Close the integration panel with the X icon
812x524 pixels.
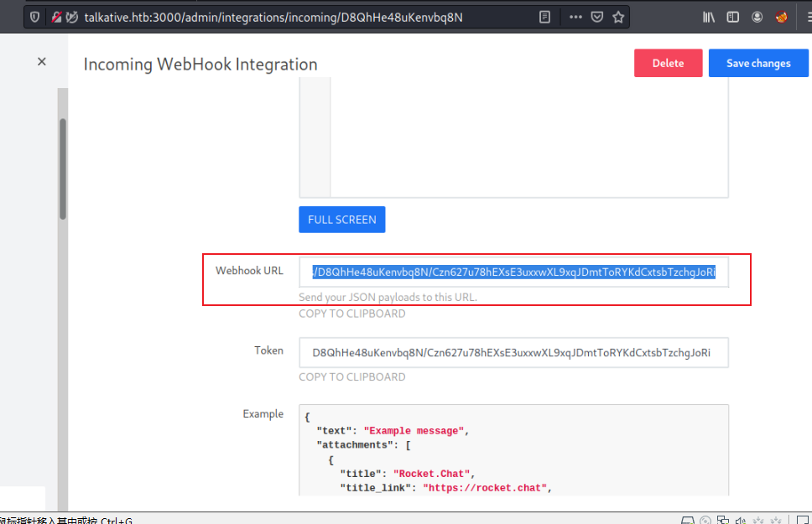[x=42, y=61]
